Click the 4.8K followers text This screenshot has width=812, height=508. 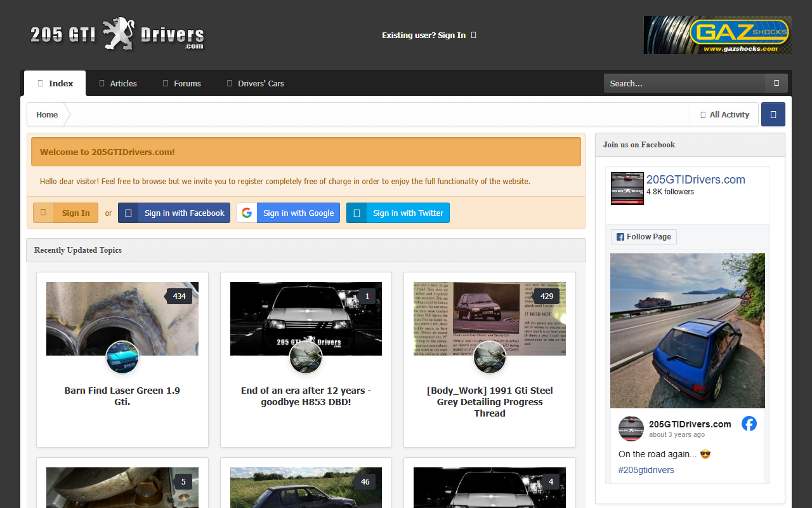(x=670, y=192)
